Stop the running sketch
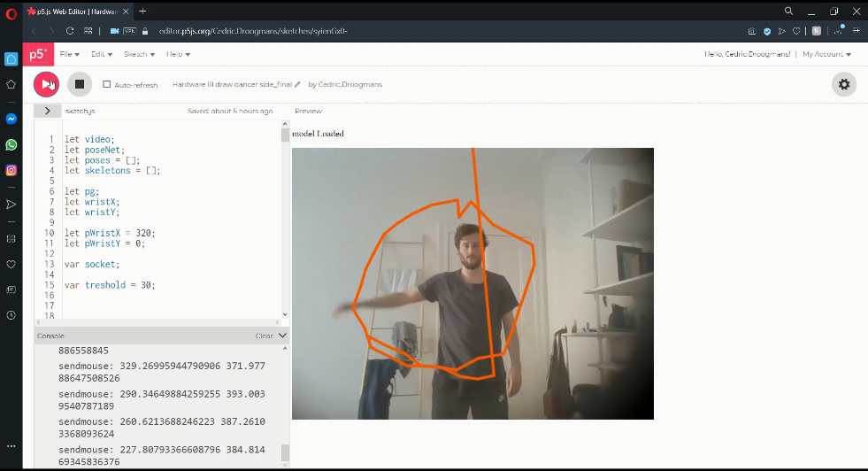 (x=79, y=84)
